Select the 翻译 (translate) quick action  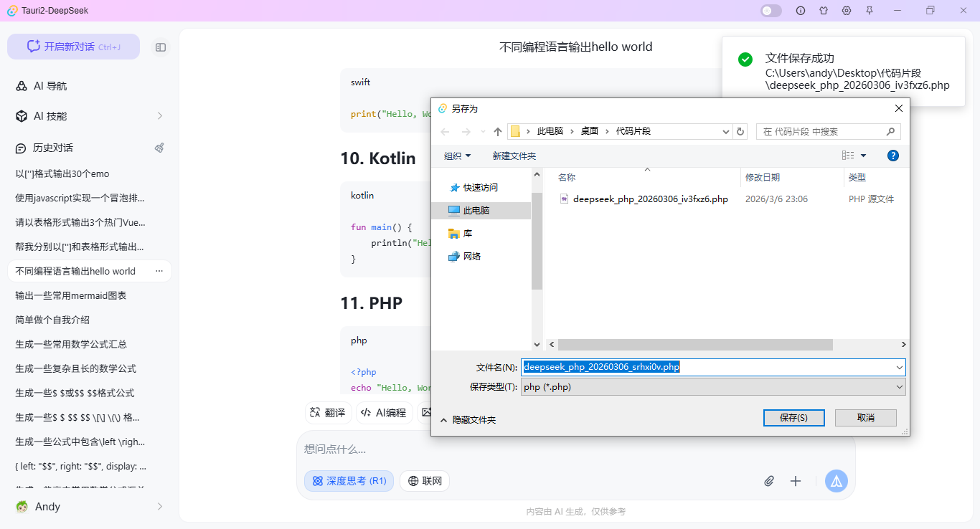[328, 412]
